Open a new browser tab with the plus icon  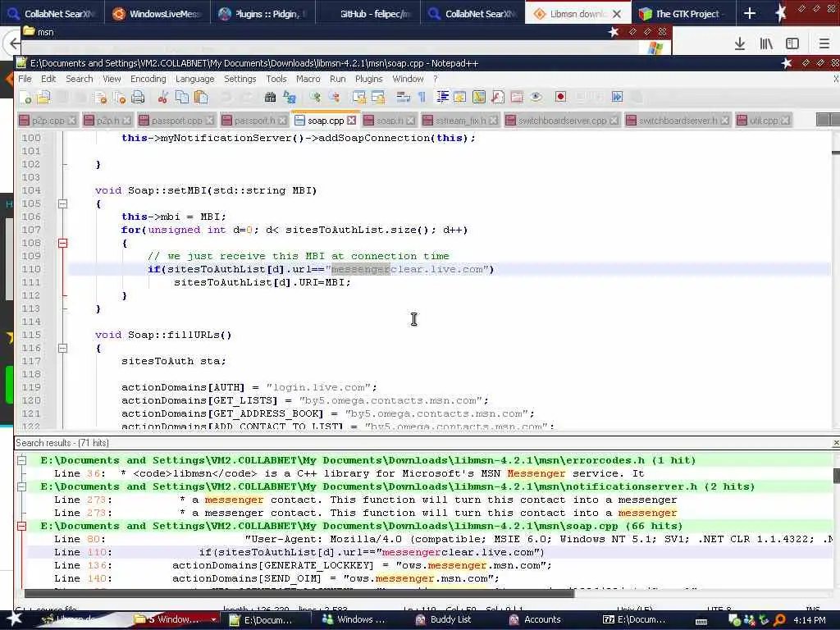[750, 13]
